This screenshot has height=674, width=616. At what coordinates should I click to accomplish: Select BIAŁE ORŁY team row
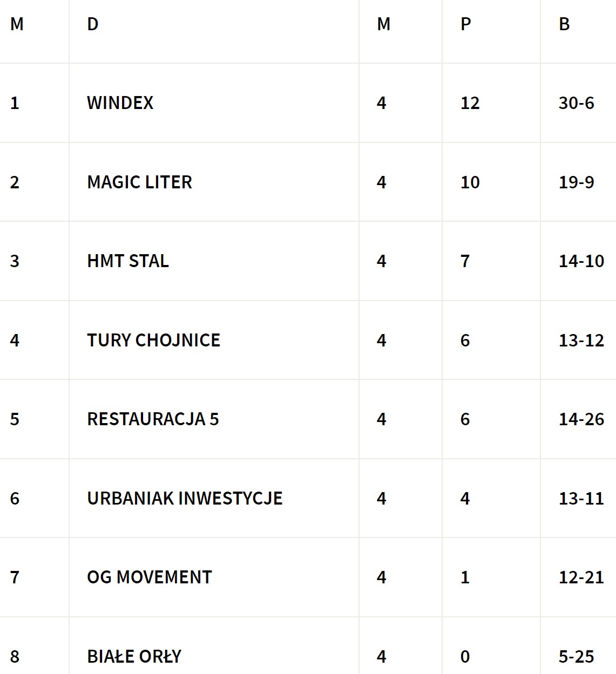134,656
